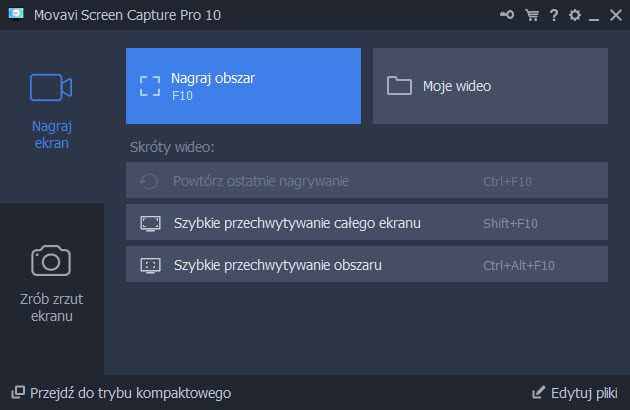
Task: Open the shopping cart purchase icon
Action: click(x=530, y=15)
